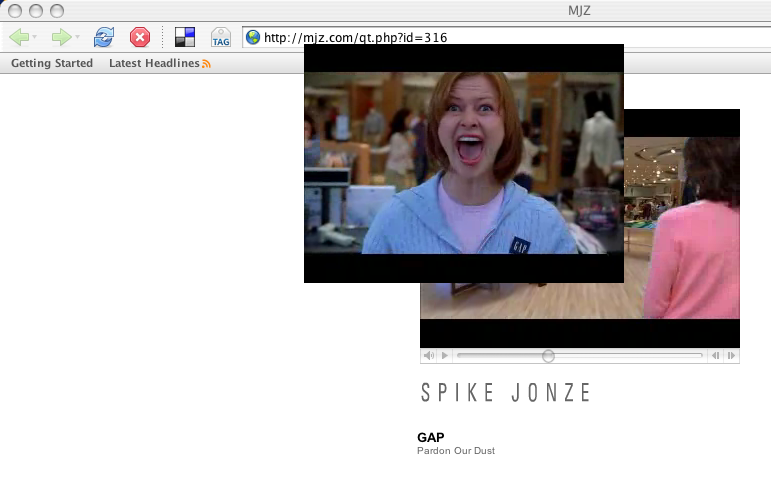Click the orange RSS feed icon

point(206,64)
